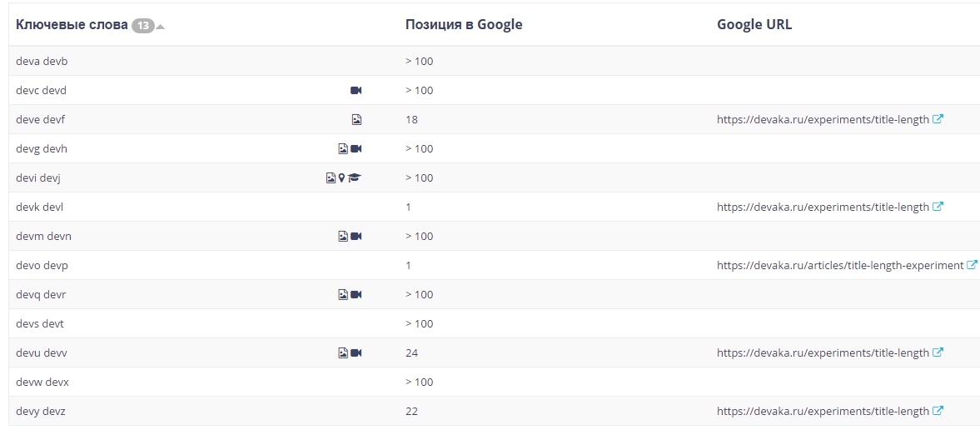Click the video icon in devm devn row

(356, 236)
